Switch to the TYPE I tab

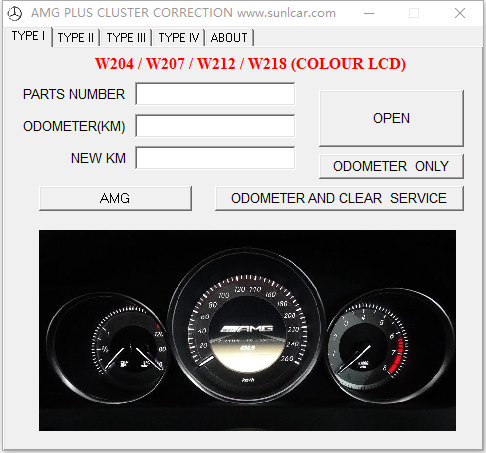(x=28, y=36)
